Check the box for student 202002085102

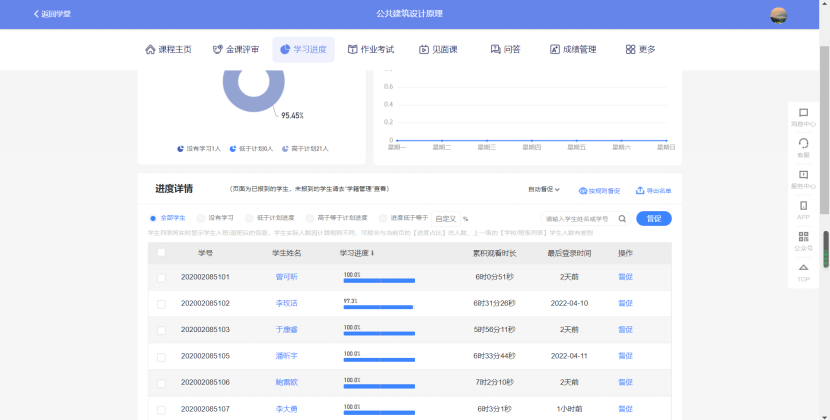click(161, 303)
